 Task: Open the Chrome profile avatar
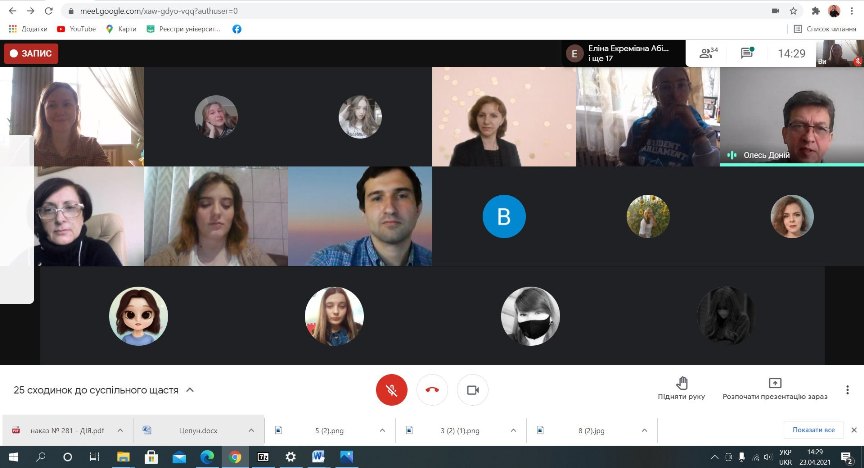834,11
